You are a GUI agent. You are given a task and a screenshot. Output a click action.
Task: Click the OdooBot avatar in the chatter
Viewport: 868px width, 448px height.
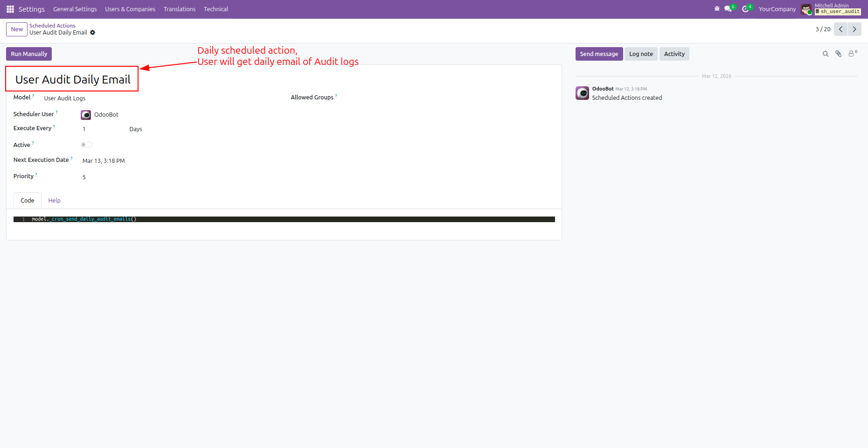582,93
